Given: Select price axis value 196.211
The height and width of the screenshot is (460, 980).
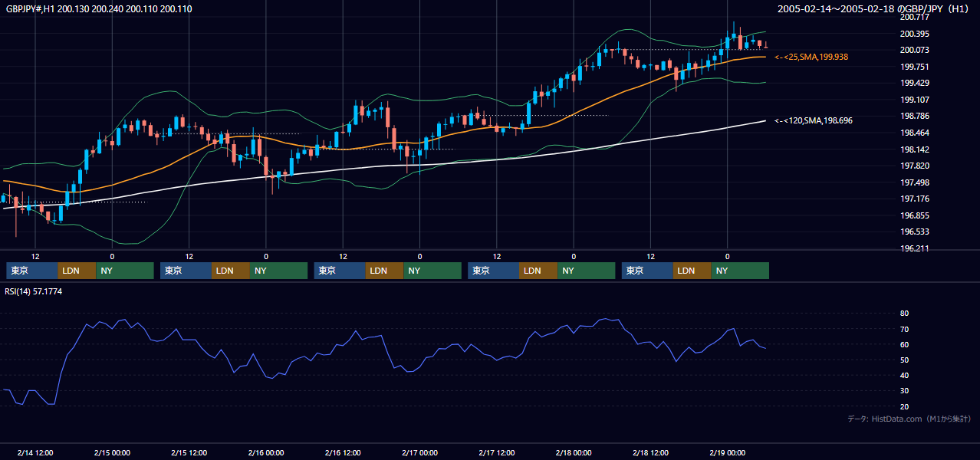Looking at the screenshot, I should (x=914, y=248).
